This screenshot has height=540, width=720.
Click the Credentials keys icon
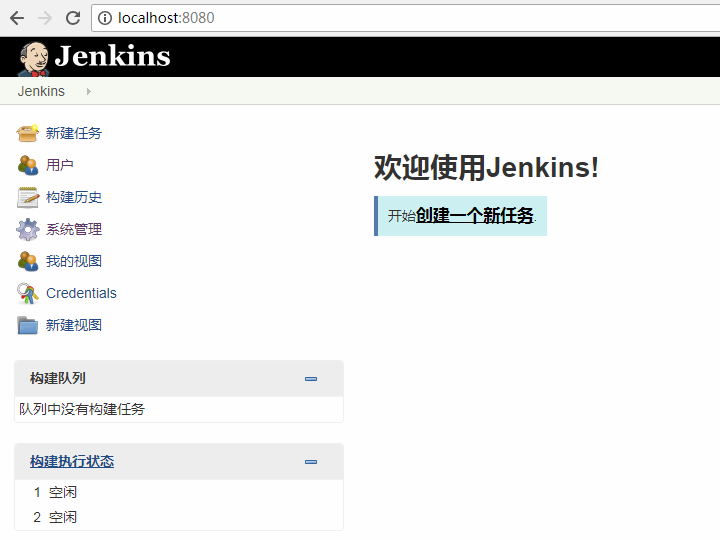pyautogui.click(x=28, y=293)
